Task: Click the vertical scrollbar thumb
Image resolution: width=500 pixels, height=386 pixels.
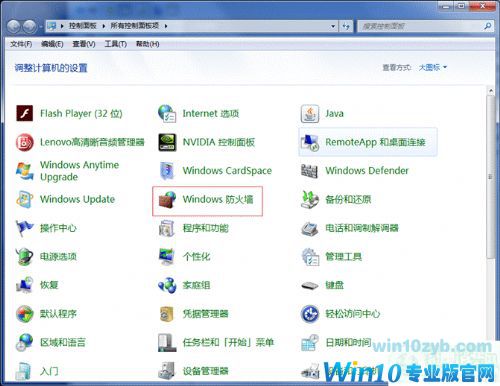Action: (490, 177)
